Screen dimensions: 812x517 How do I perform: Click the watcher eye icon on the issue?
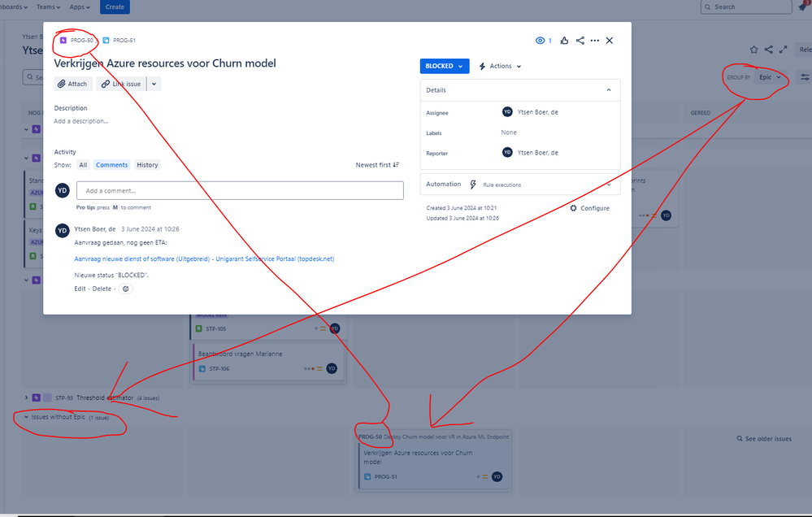click(x=541, y=40)
